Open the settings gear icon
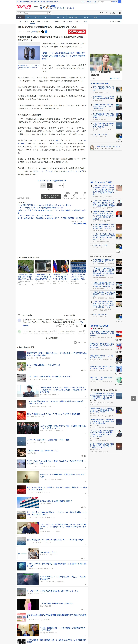 pyautogui.click(x=120, y=13)
